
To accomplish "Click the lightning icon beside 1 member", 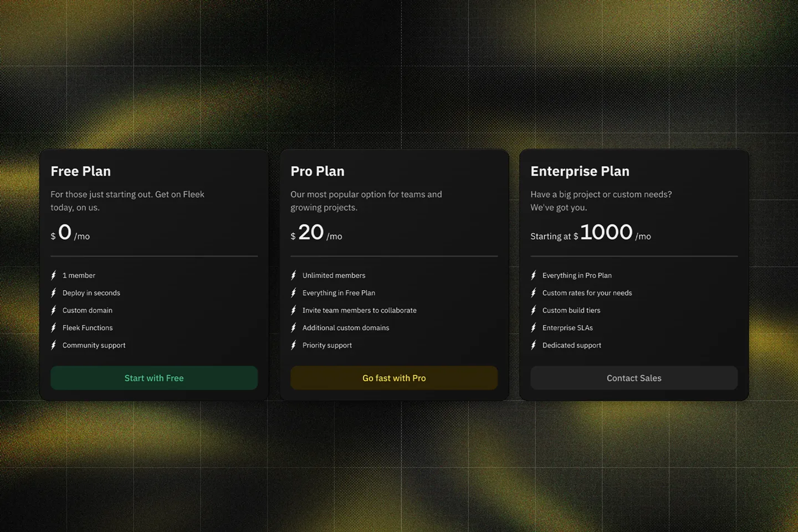I will pos(54,275).
